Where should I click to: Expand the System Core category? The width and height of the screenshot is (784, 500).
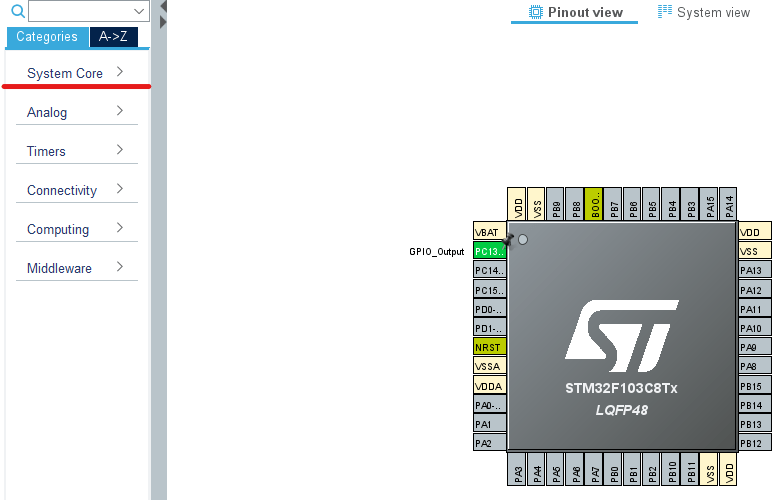click(x=76, y=73)
